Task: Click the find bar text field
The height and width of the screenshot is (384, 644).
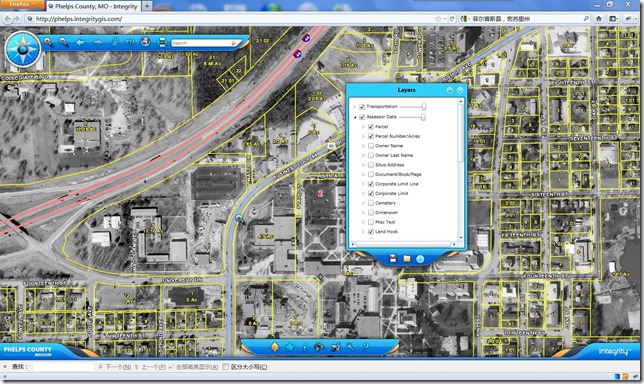Action: click(x=64, y=367)
